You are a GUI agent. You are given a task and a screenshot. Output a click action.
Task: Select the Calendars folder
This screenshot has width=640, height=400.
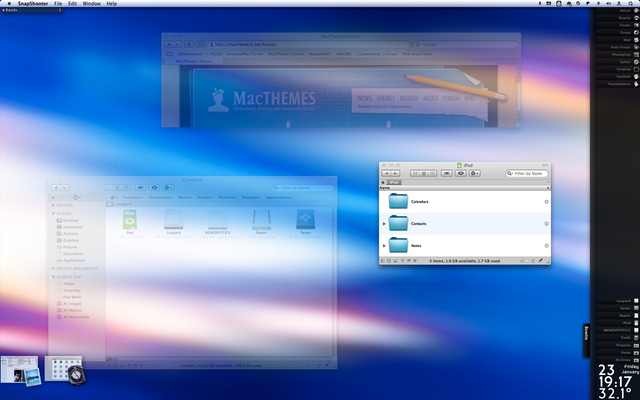point(465,202)
